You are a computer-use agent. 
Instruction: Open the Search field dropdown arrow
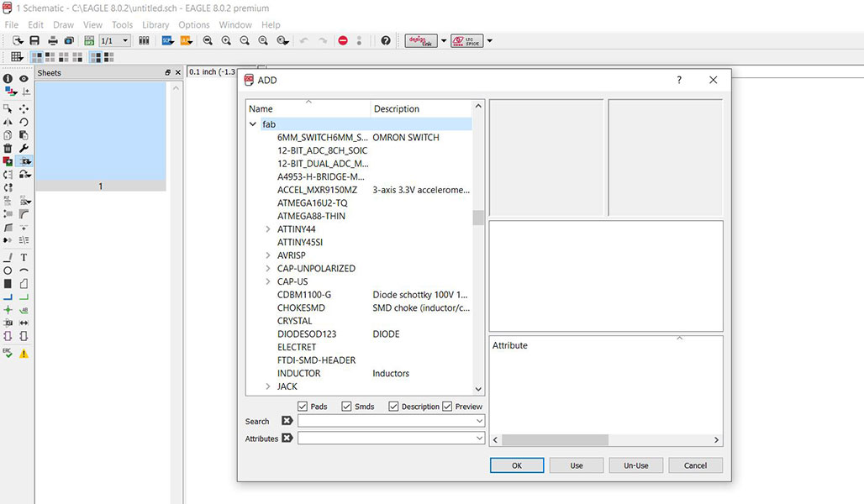(x=479, y=421)
